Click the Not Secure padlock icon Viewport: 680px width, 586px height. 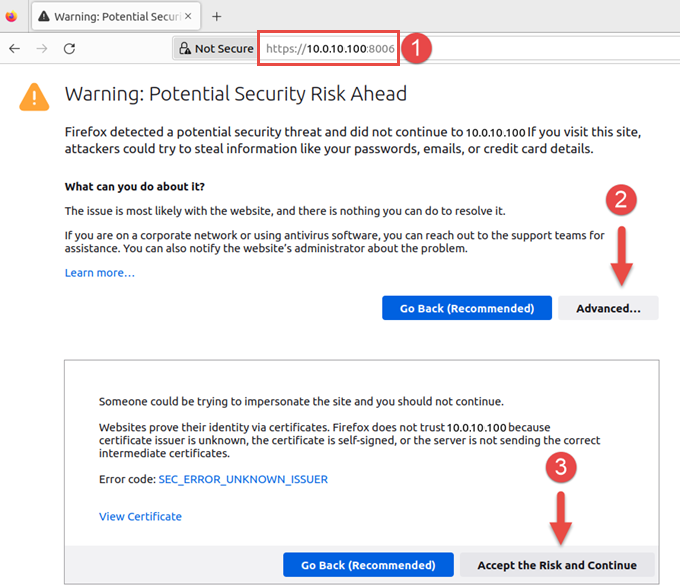184,48
